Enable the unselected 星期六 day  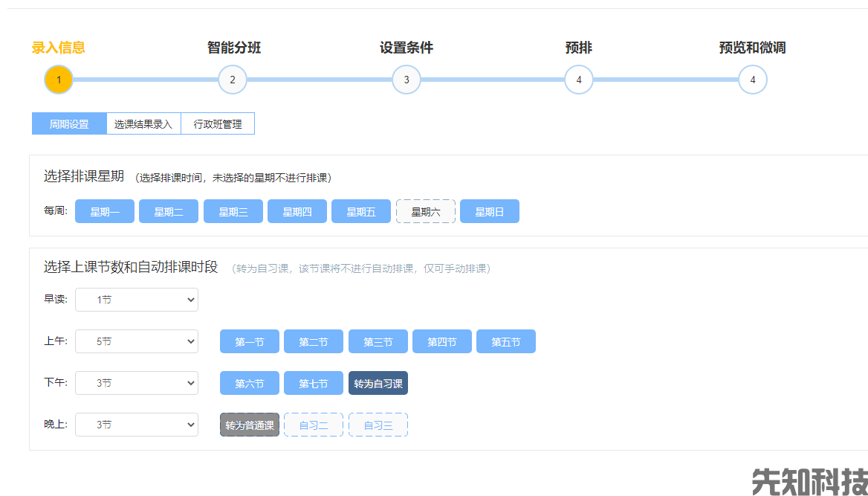(426, 212)
